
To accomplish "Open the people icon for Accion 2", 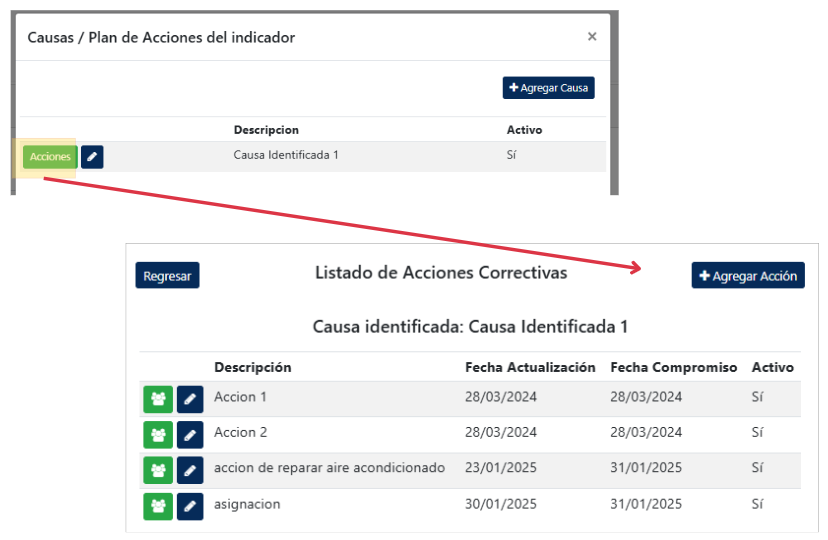I will [158, 435].
